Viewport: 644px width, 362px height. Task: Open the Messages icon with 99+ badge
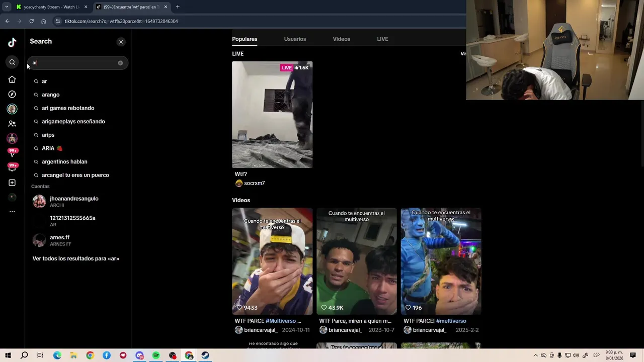[13, 167]
